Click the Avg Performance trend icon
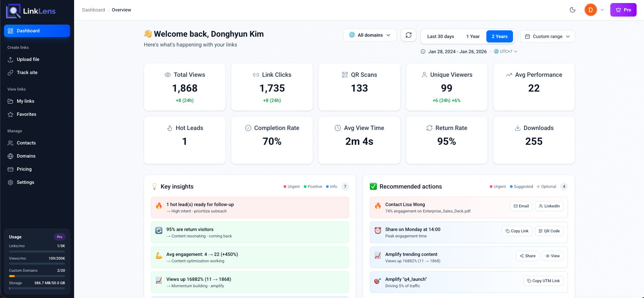This screenshot has width=644, height=298. click(x=509, y=75)
